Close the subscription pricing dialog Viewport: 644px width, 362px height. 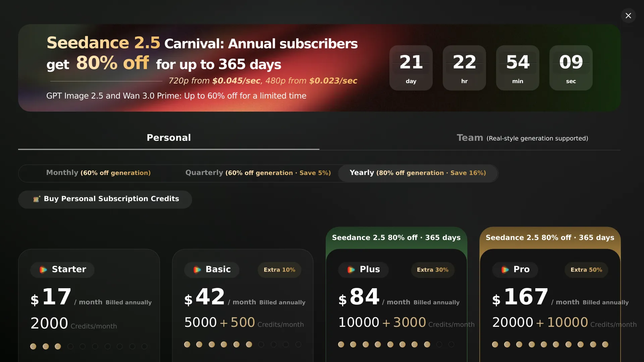[x=628, y=15]
